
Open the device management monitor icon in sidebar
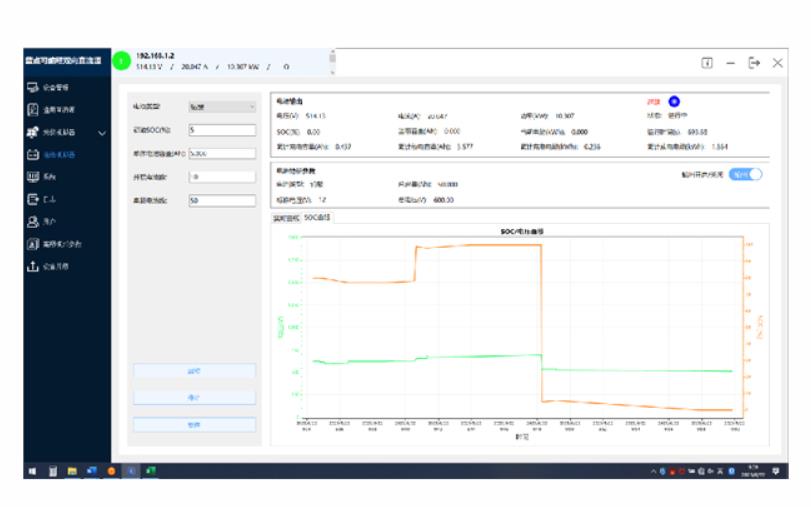click(x=33, y=87)
